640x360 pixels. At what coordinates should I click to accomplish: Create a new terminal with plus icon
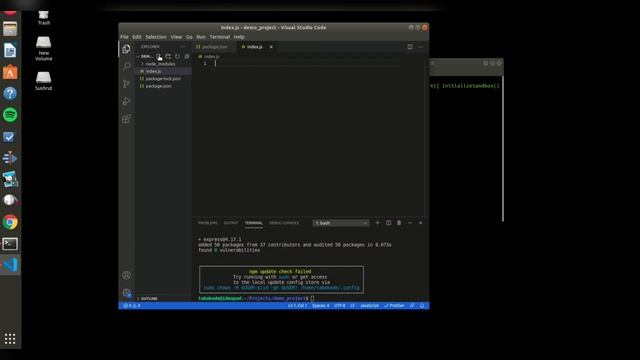pos(378,223)
